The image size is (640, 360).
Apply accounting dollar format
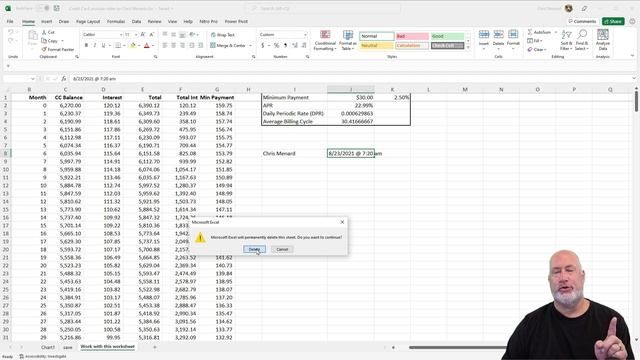click(263, 45)
